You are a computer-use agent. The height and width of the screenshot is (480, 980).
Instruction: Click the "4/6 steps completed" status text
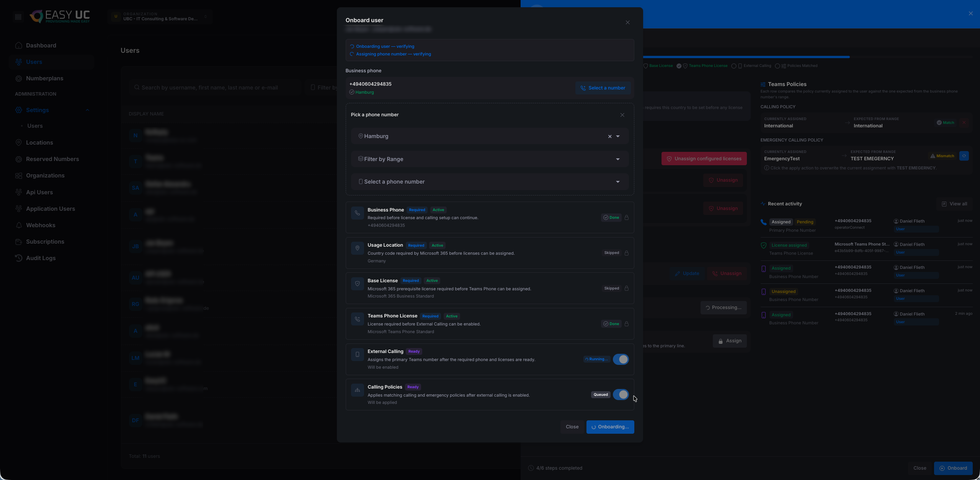(559, 468)
